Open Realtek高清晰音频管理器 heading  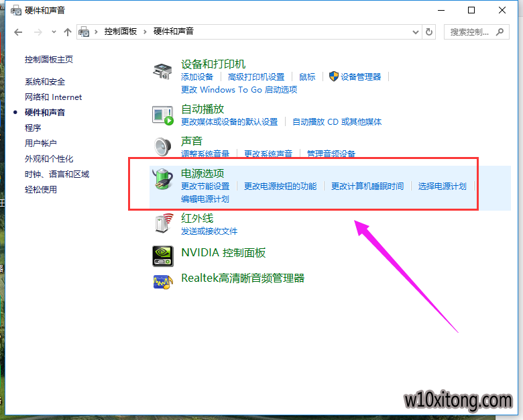tap(243, 278)
